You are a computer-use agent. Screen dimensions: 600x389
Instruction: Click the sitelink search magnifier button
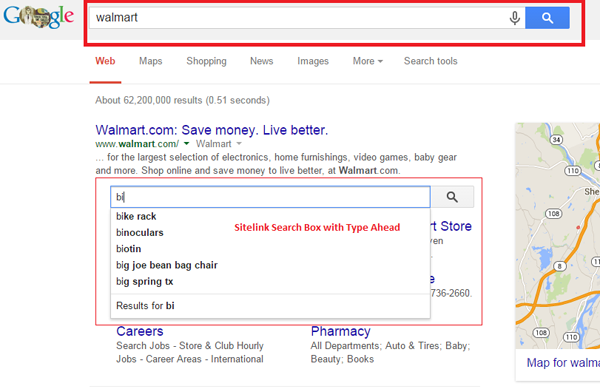[452, 197]
